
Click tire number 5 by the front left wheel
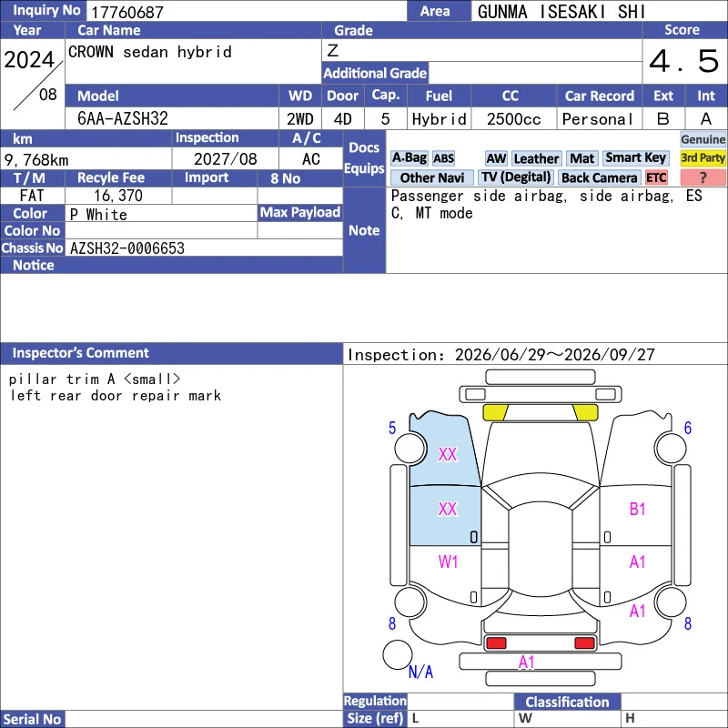pyautogui.click(x=392, y=428)
